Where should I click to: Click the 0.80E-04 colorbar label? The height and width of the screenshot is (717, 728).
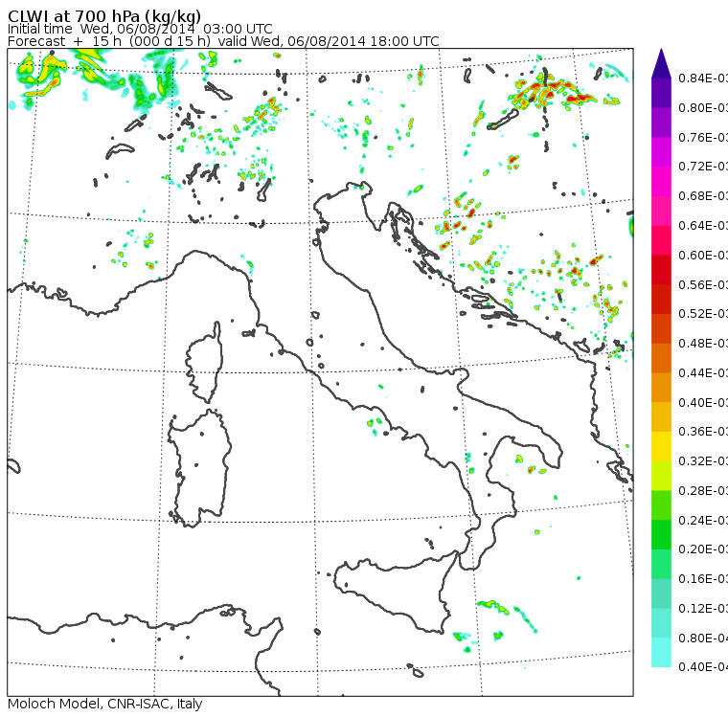tap(703, 639)
